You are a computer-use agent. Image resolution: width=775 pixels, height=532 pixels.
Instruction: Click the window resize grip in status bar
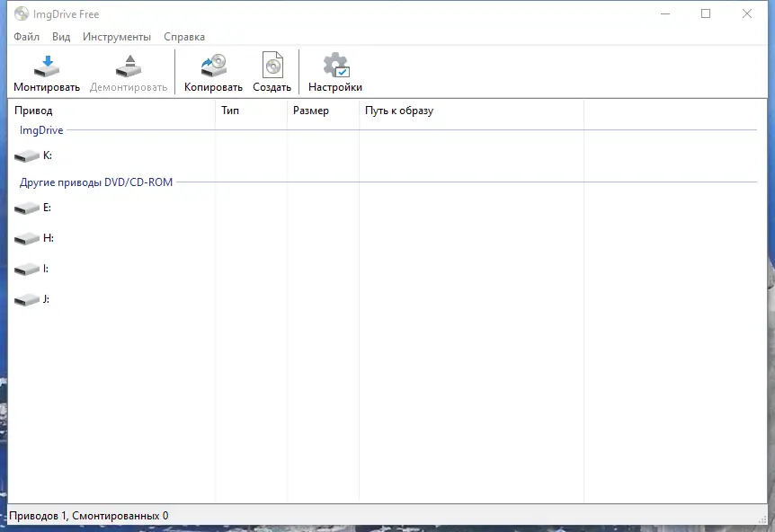point(762,519)
